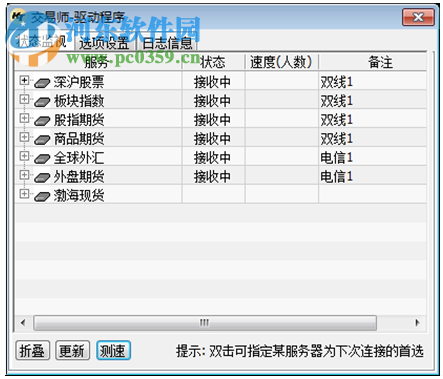
Task: Select the 渤海现货 row label
Action: [79, 195]
